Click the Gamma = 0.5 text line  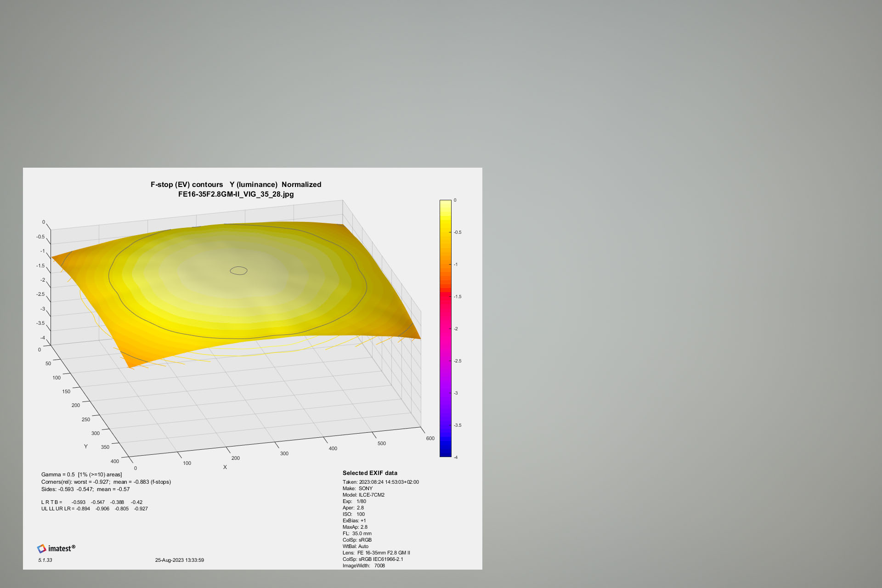(x=81, y=475)
